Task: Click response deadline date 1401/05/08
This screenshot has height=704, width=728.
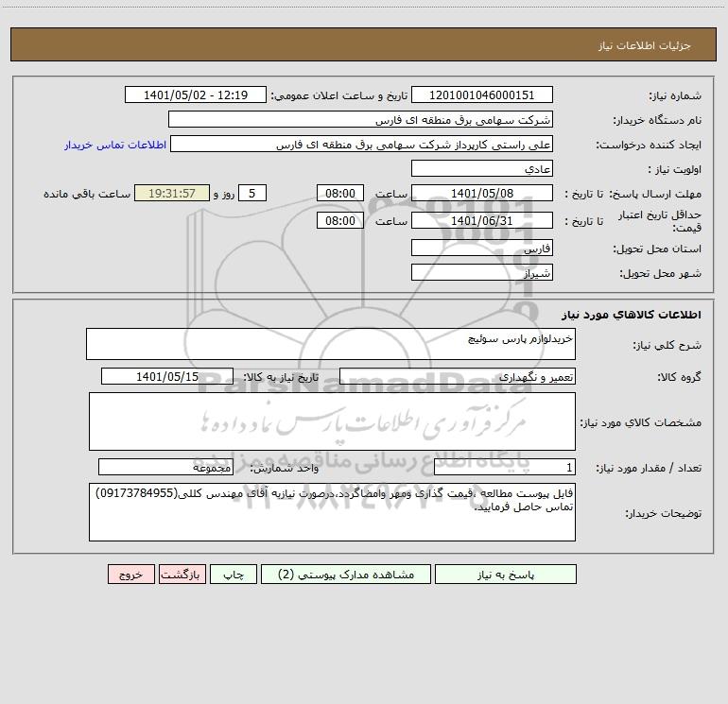Action: (x=482, y=193)
